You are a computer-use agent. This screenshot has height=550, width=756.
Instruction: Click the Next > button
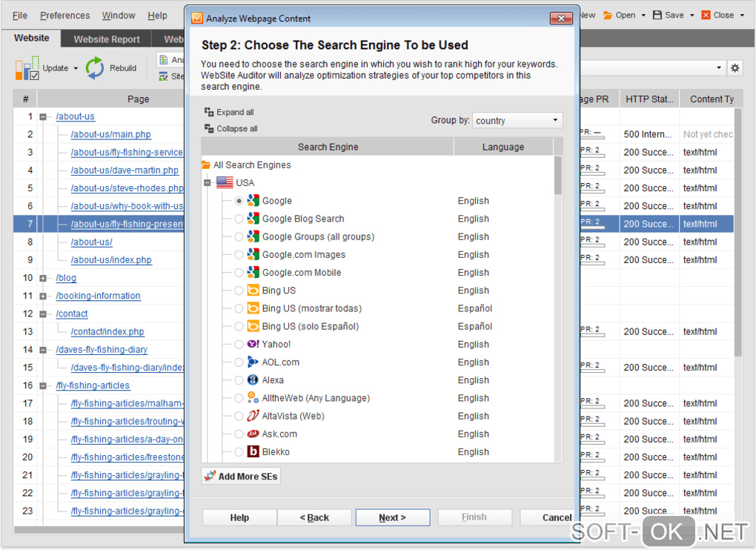[x=393, y=517]
